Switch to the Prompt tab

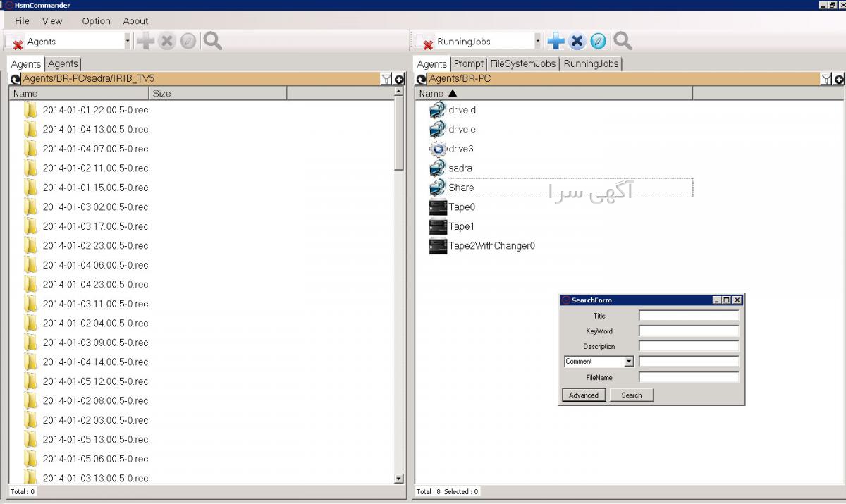[x=469, y=63]
